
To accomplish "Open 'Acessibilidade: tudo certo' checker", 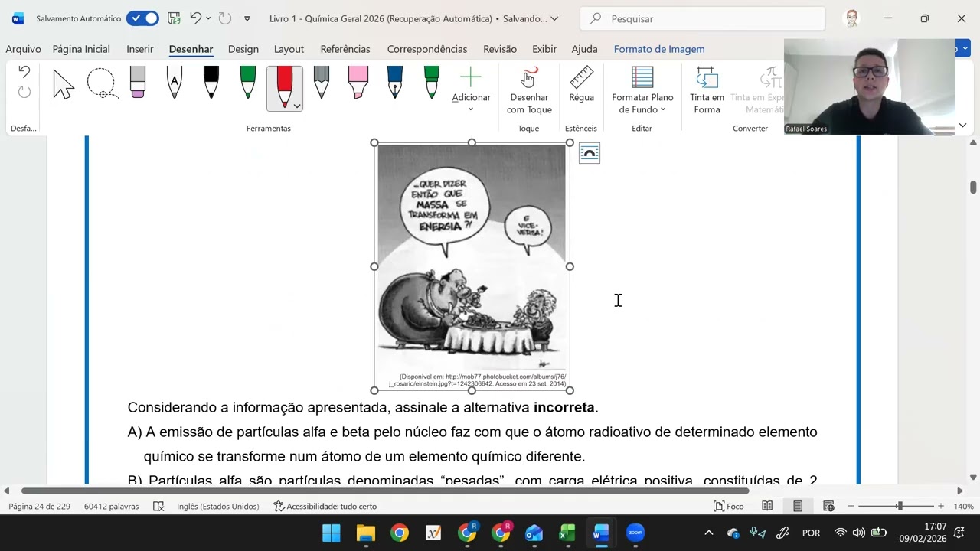I will tap(325, 506).
